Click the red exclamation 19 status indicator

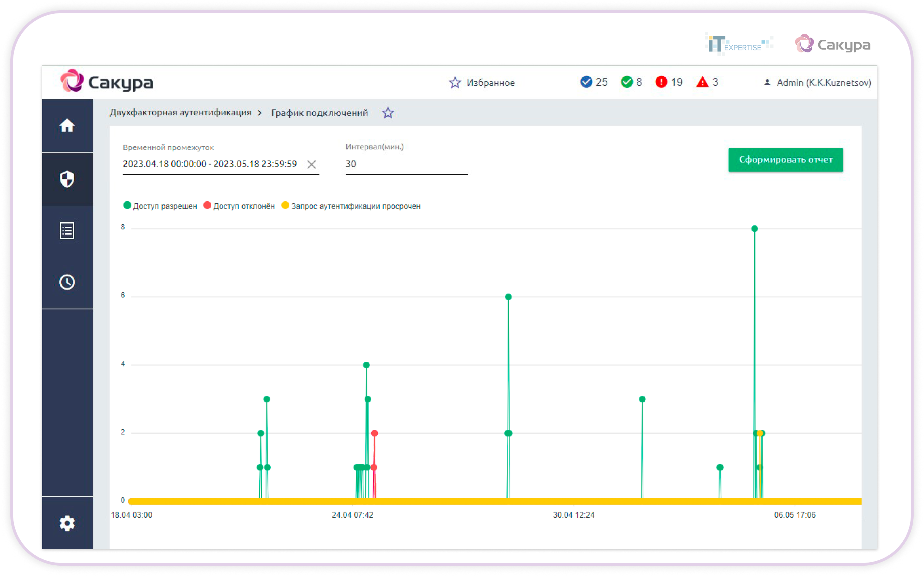(x=669, y=82)
